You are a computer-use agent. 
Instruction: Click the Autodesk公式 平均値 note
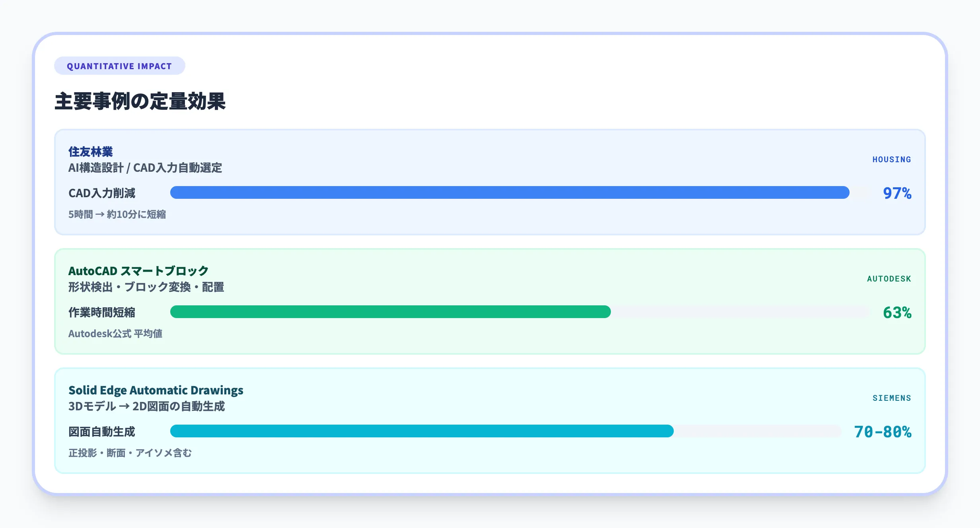pyautogui.click(x=115, y=334)
